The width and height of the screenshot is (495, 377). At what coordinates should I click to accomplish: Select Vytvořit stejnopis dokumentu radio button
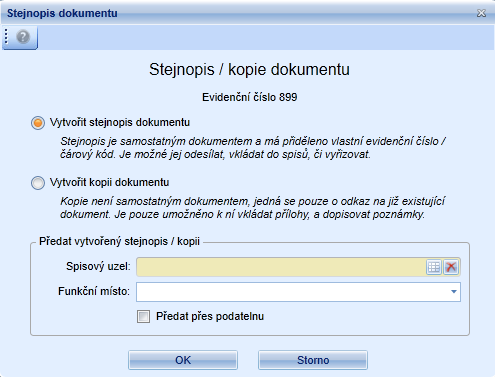click(38, 123)
